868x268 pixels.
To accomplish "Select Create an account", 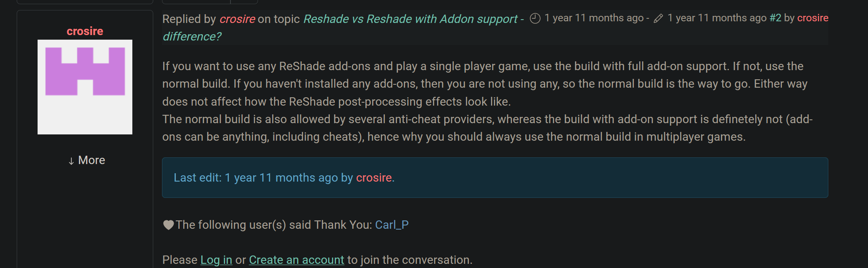I will click(x=296, y=259).
